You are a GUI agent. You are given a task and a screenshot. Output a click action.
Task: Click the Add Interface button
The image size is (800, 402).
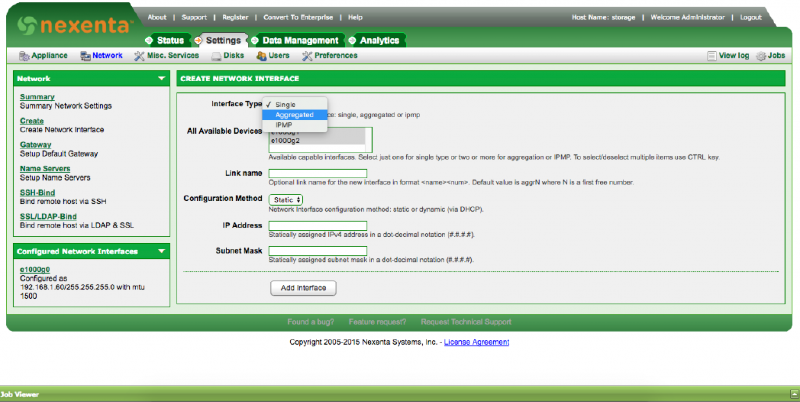point(303,287)
